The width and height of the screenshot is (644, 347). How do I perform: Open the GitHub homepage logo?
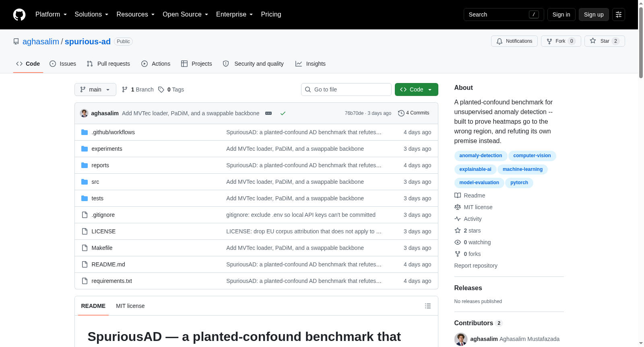coord(19,15)
